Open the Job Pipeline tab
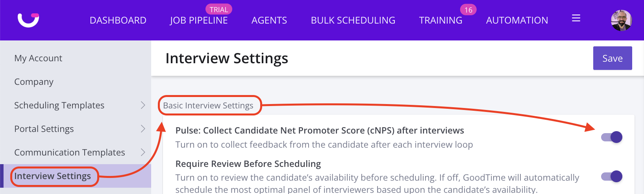This screenshot has width=644, height=194. click(199, 20)
